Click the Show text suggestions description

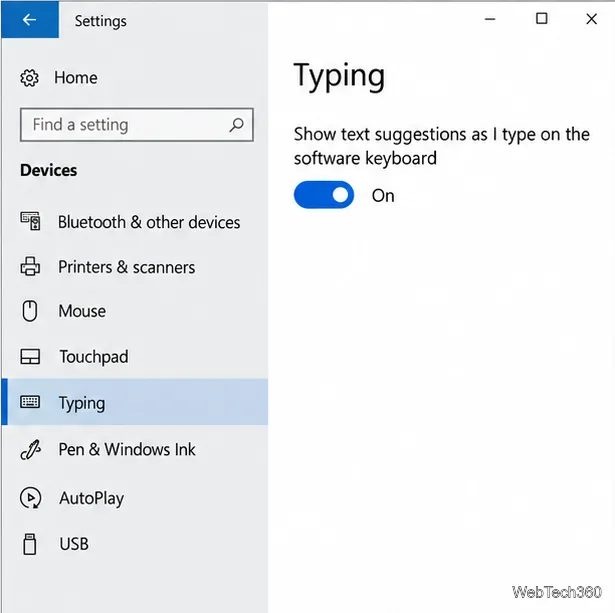(x=442, y=146)
